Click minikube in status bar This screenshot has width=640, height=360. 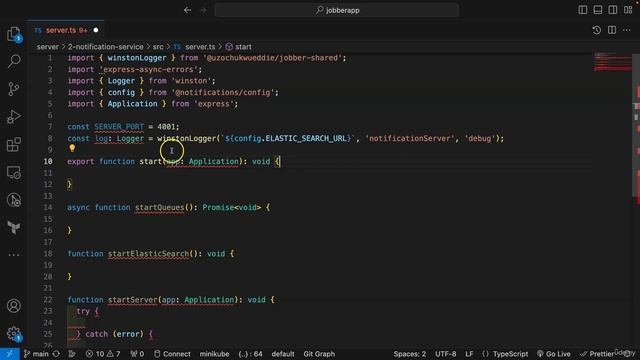pyautogui.click(x=214, y=354)
